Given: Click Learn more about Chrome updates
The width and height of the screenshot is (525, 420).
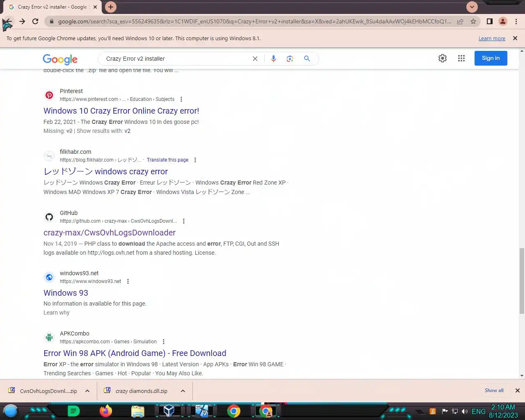Looking at the screenshot, I should (x=492, y=39).
